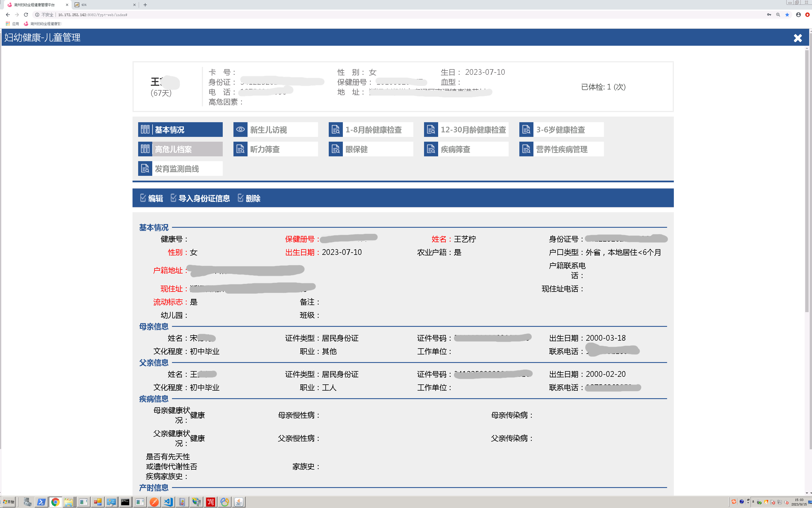
Task: Open the 1-8月龄健康检查 tab
Action: click(371, 129)
